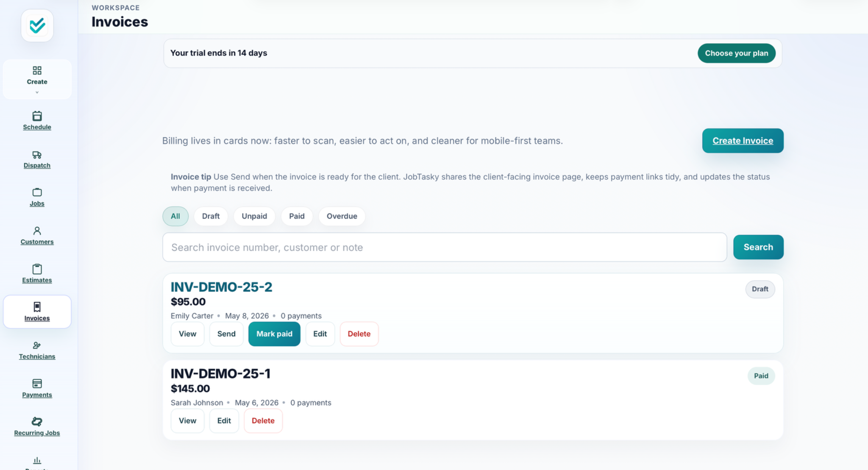Go to the Jobs link
Image resolution: width=868 pixels, height=470 pixels.
pos(37,203)
